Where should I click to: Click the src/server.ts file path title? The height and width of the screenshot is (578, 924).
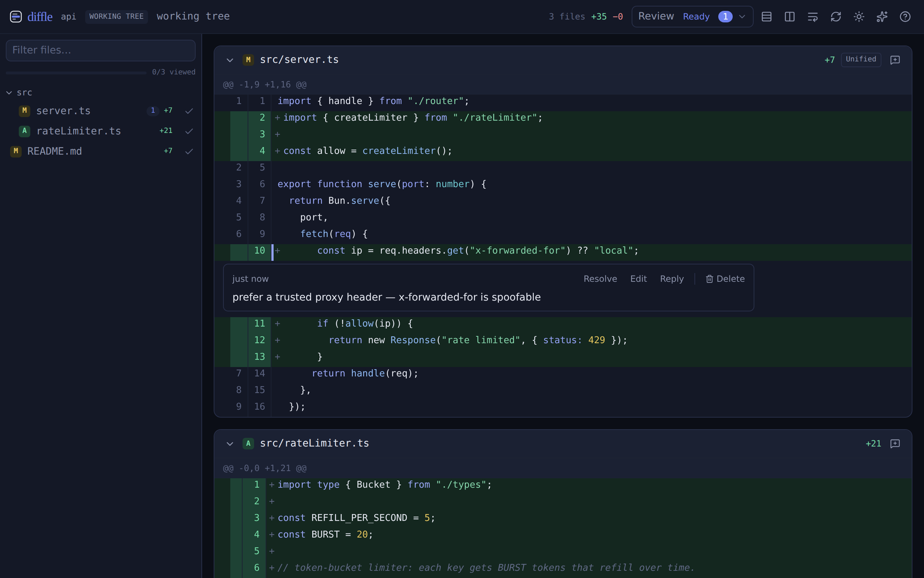(299, 60)
